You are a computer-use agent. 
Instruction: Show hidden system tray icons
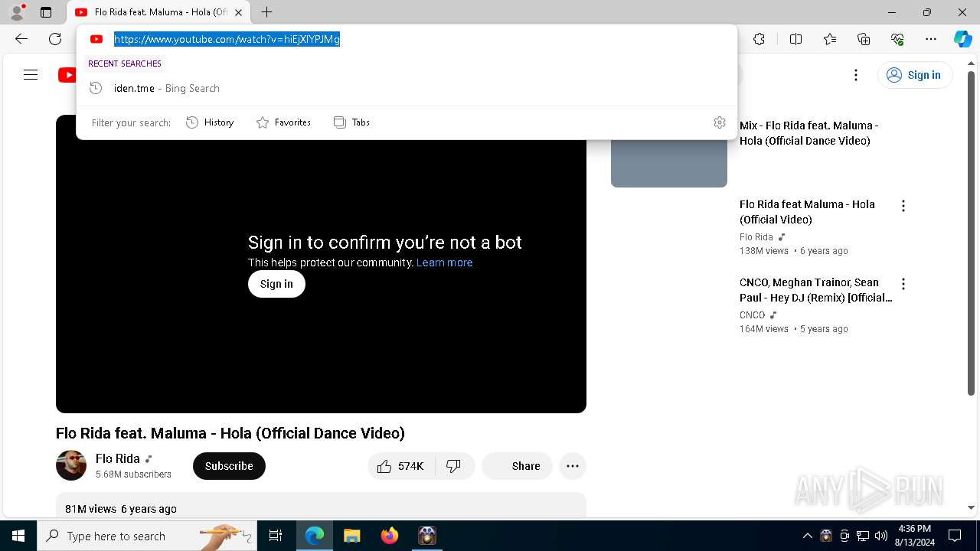(x=807, y=536)
